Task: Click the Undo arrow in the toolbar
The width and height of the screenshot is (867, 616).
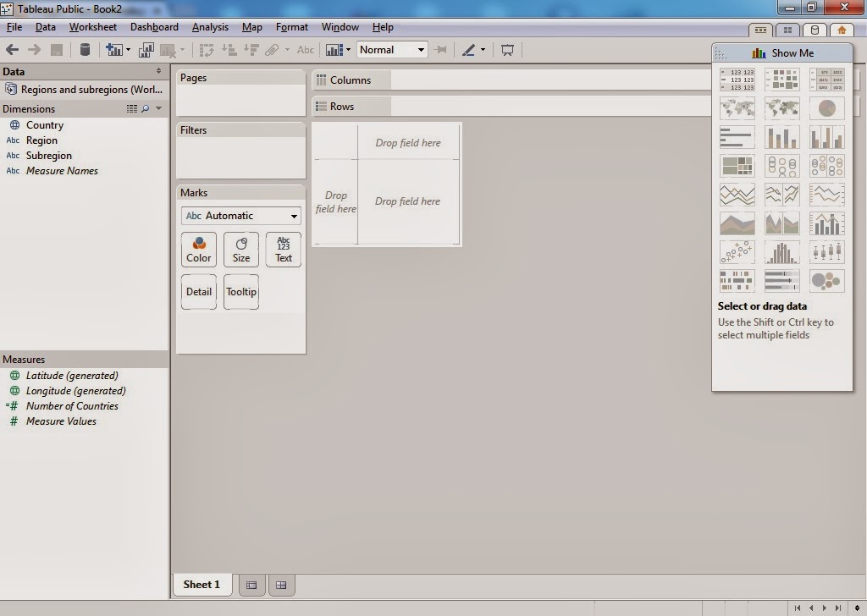Action: click(13, 49)
